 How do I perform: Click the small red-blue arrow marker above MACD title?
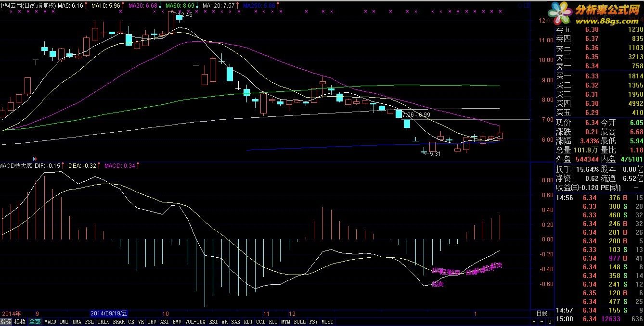coord(35,158)
